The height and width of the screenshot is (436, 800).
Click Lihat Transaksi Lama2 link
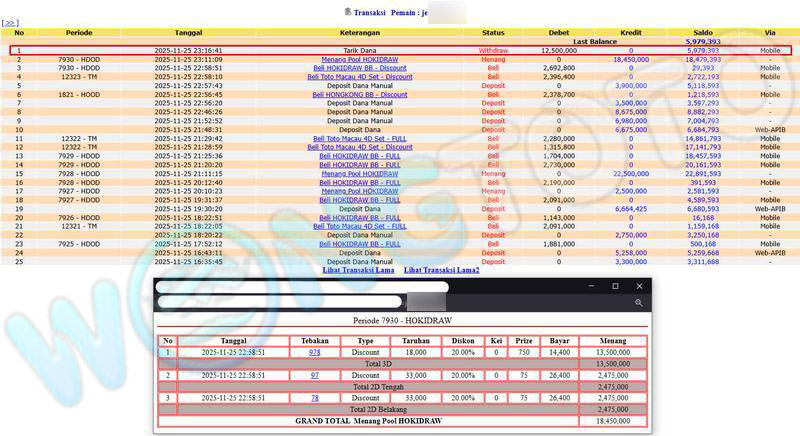pyautogui.click(x=441, y=270)
